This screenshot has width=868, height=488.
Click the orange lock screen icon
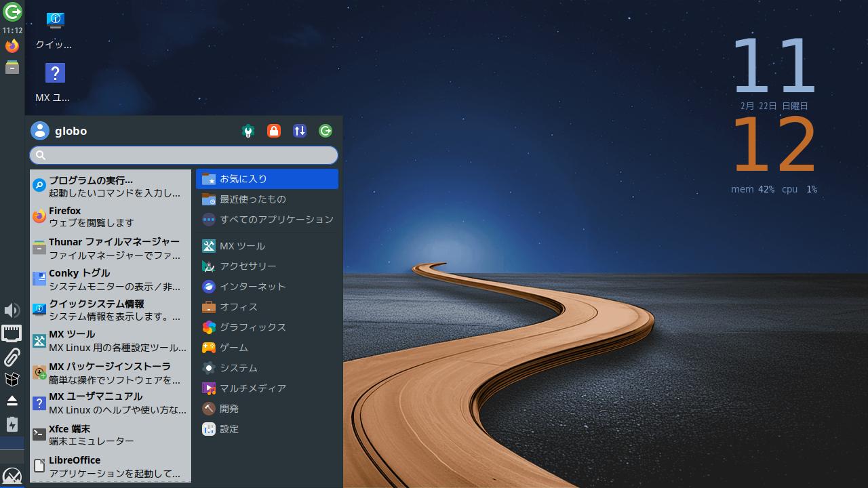click(x=274, y=131)
